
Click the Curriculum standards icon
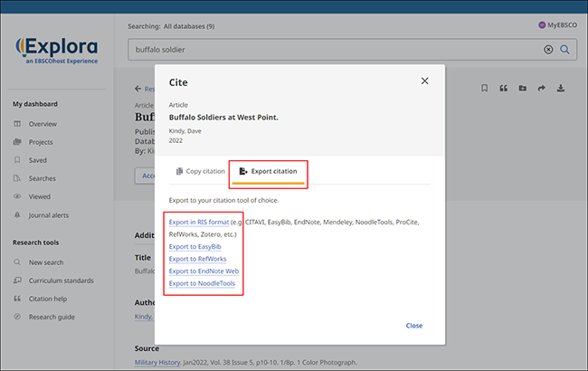click(17, 281)
